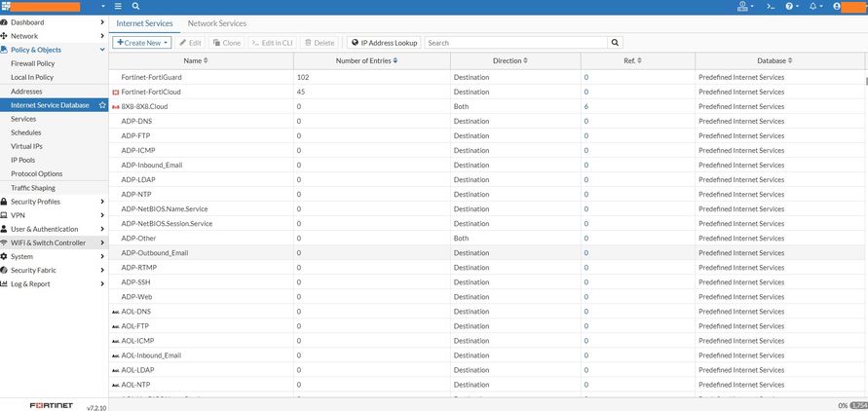Viewport: 868px width, 411px height.
Task: Click the AOL-FTP row icon
Action: [x=116, y=326]
